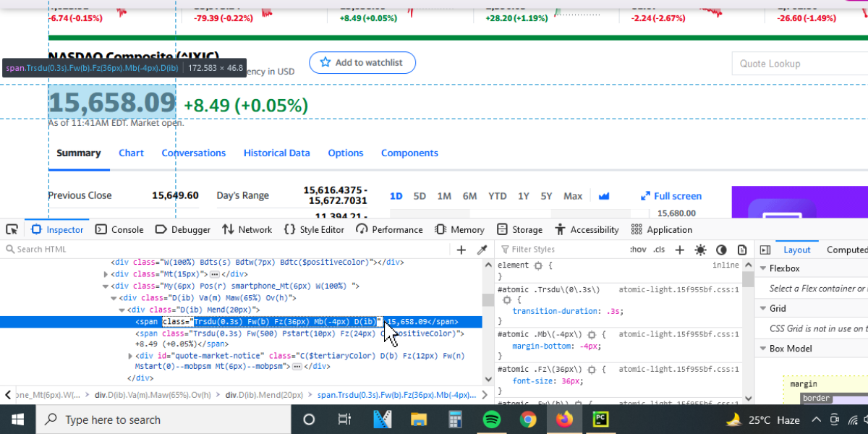Open the eyedropper color picker in DevTools
The image size is (868, 434).
[482, 249]
